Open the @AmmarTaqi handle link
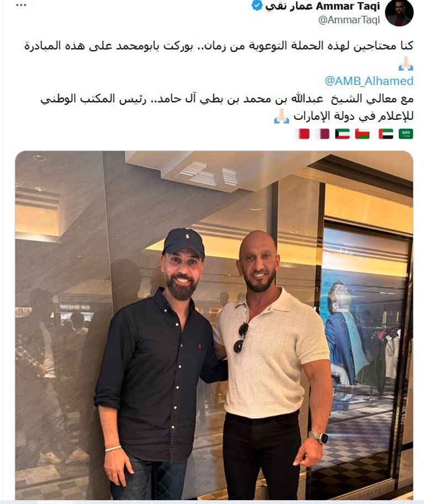Screen dimensions: 424x504 click(x=349, y=20)
